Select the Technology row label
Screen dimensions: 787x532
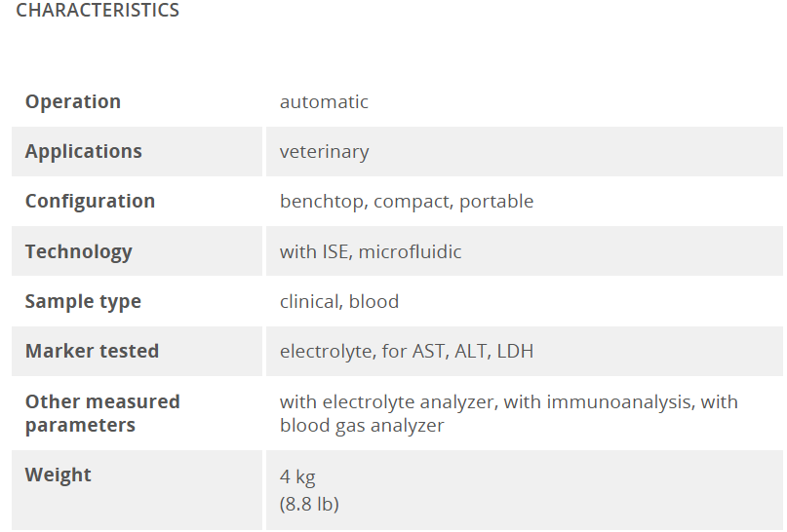79,251
